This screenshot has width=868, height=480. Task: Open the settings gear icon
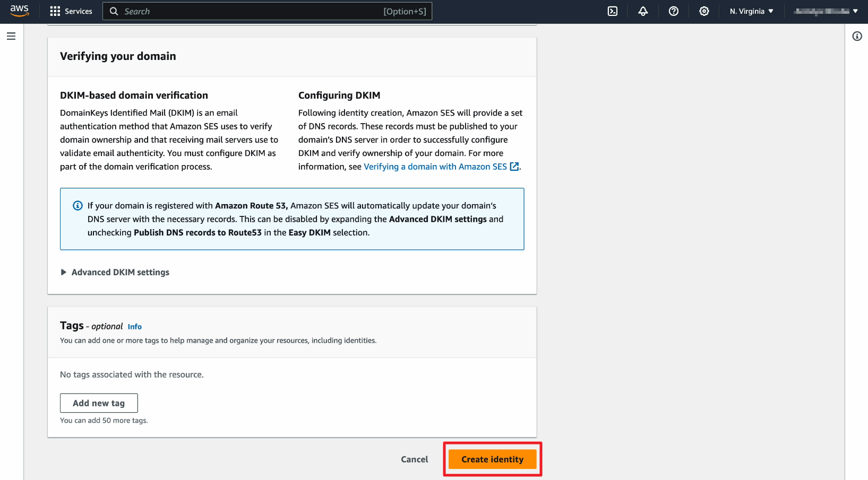click(704, 11)
